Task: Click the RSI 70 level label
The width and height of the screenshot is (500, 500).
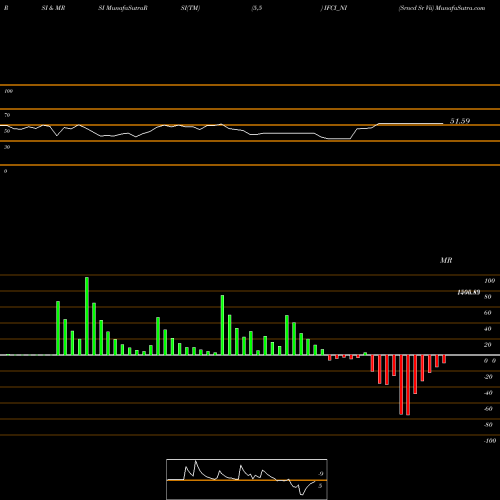Action: (7, 115)
